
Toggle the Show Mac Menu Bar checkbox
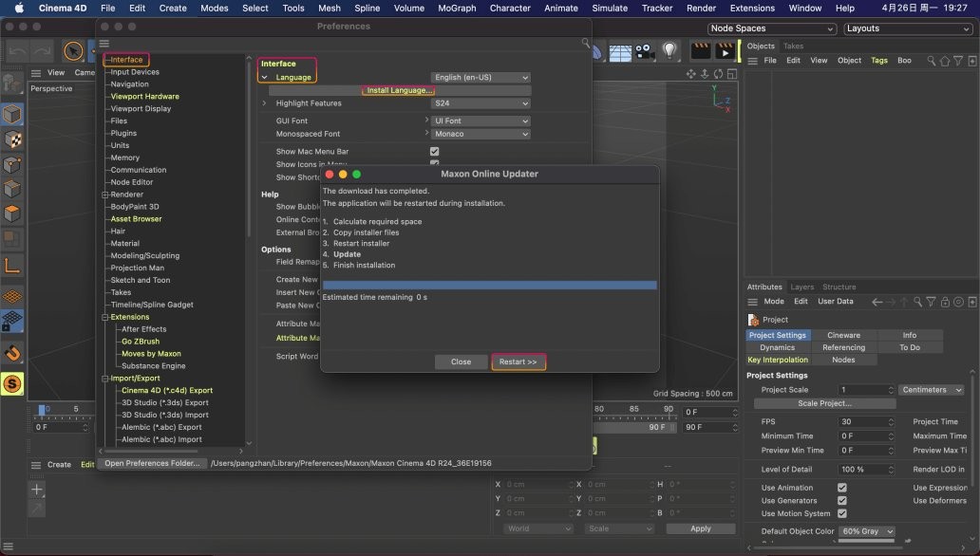click(434, 152)
